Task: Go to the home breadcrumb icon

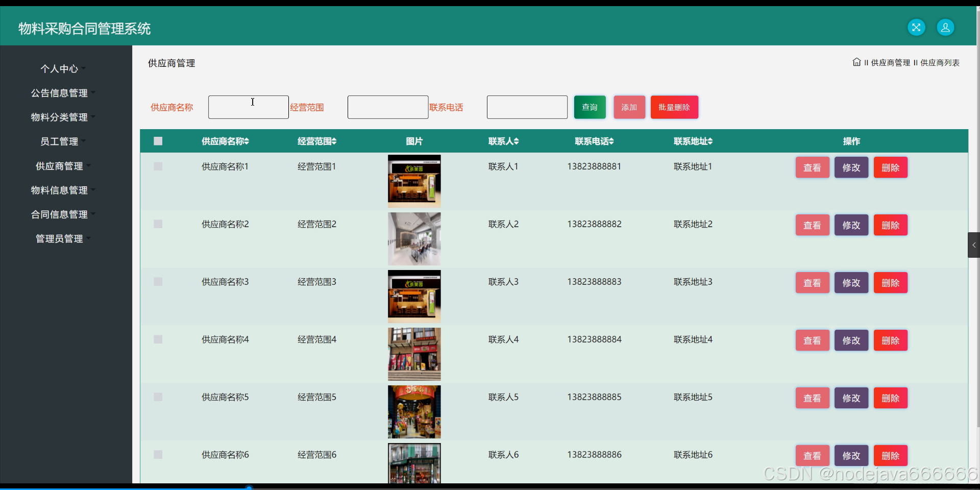Action: (x=856, y=62)
